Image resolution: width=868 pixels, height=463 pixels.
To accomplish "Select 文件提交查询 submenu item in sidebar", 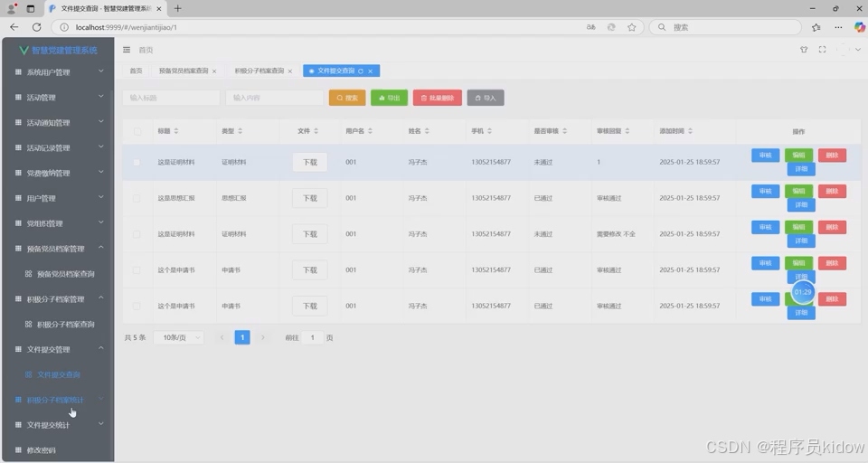I will point(58,374).
